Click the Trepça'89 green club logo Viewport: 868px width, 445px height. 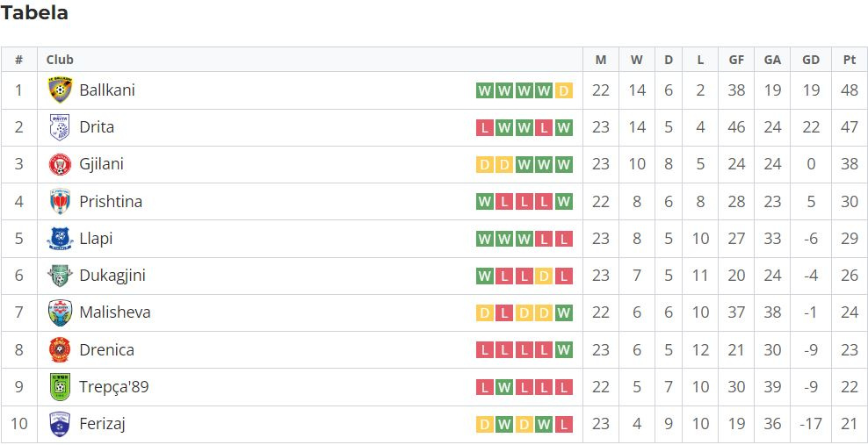(x=60, y=387)
